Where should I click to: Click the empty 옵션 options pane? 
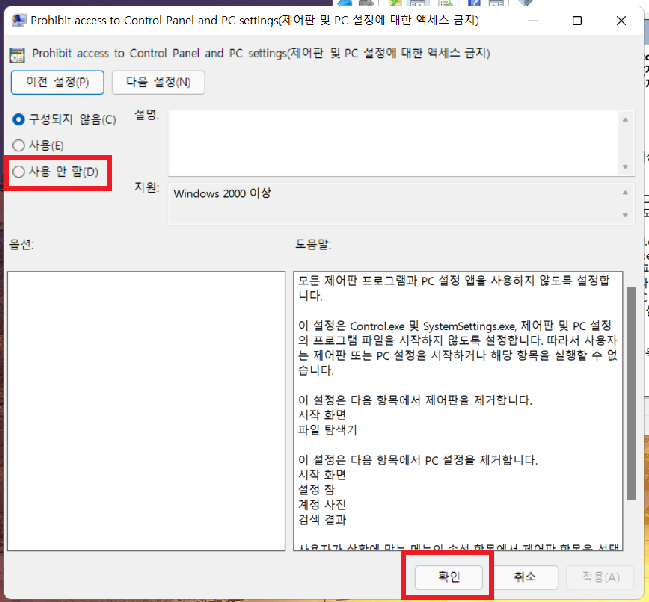(146, 411)
